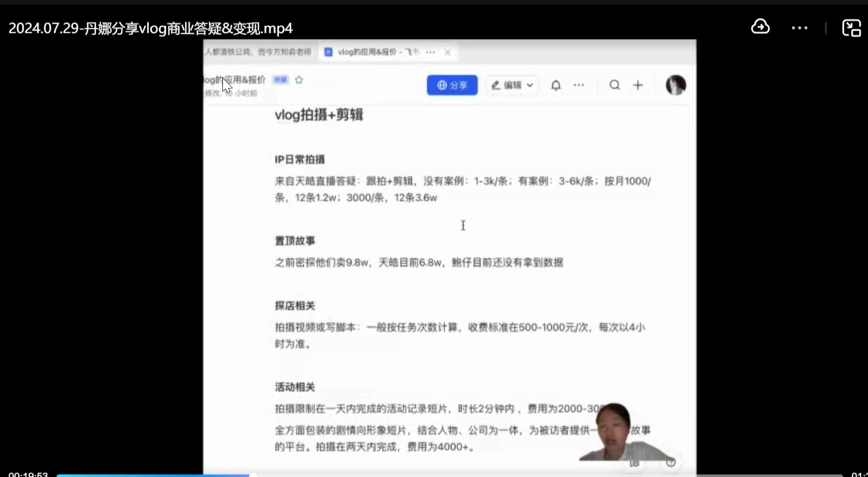Open the profile avatar in the top right
The image size is (868, 477).
(x=675, y=85)
